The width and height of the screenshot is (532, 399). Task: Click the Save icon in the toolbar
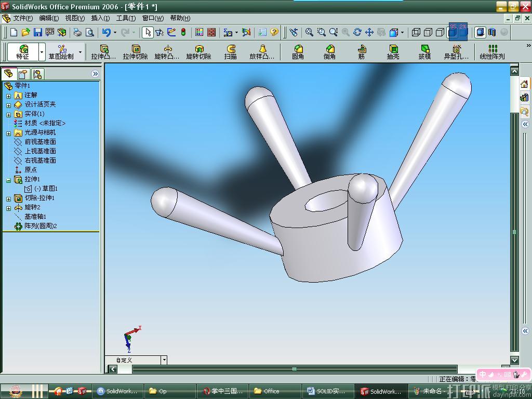38,32
